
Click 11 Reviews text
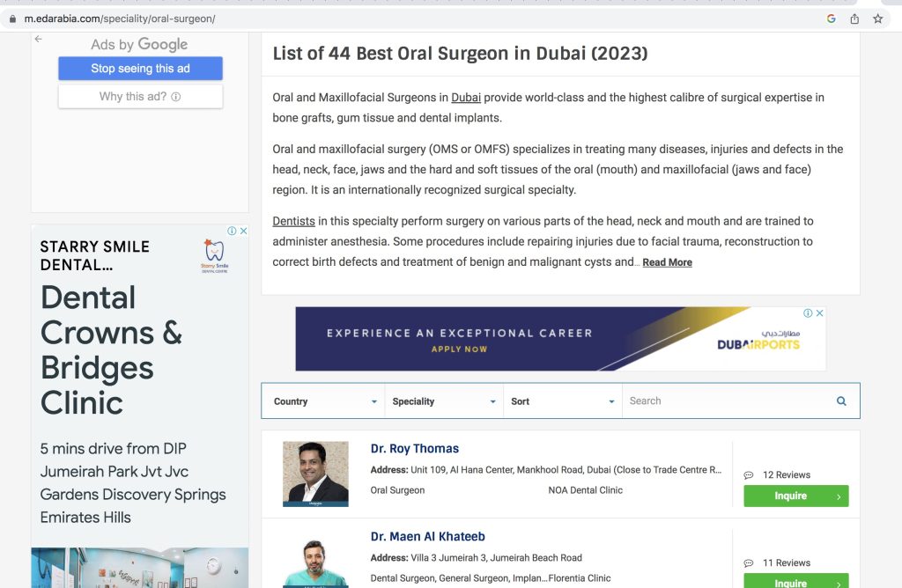787,563
